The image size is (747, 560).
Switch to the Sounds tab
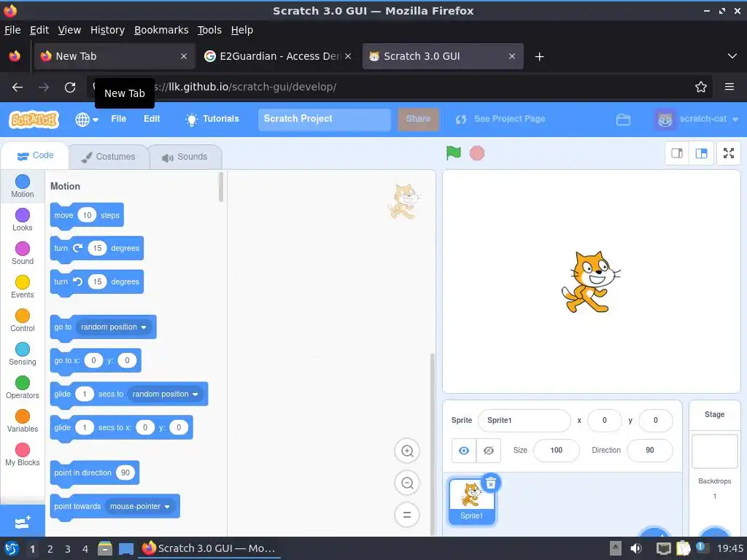[x=185, y=157]
